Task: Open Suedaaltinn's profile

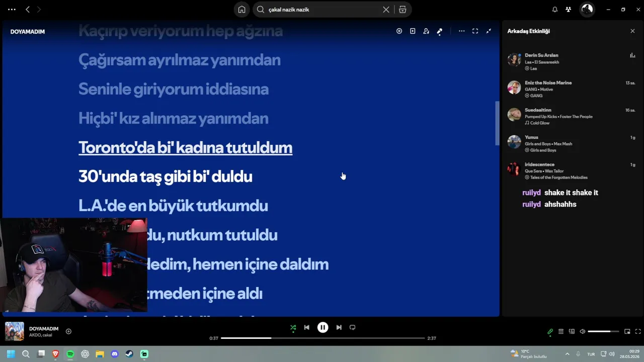Action: tap(538, 110)
